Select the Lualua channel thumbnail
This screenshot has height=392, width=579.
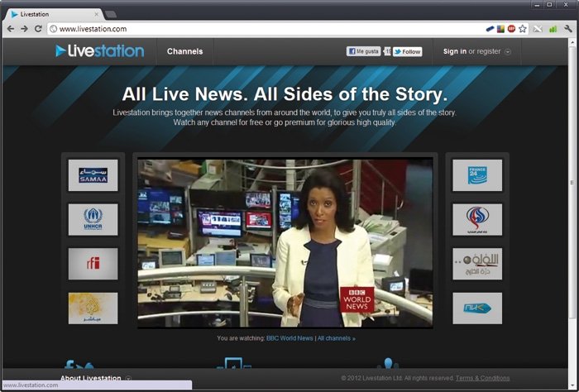click(477, 264)
